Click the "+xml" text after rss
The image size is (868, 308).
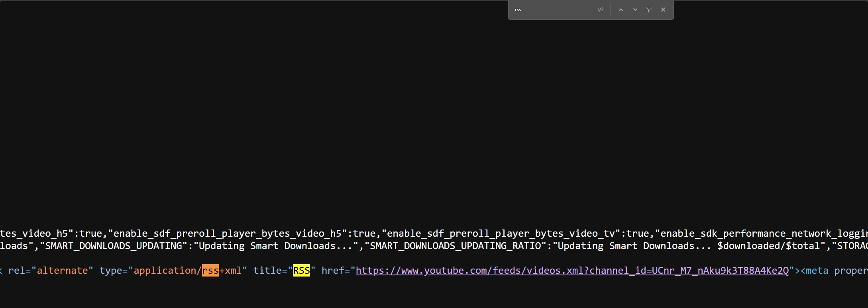coord(230,271)
